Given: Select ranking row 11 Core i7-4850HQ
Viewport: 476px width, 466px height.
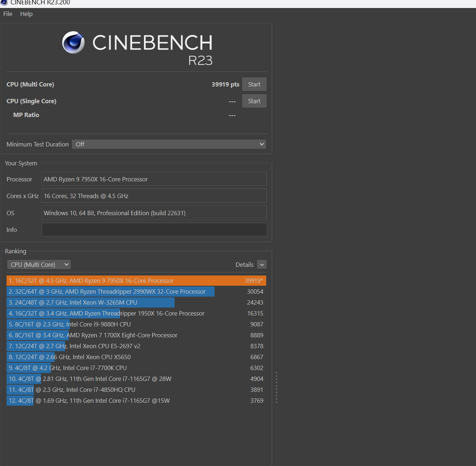Looking at the screenshot, I should (x=136, y=390).
